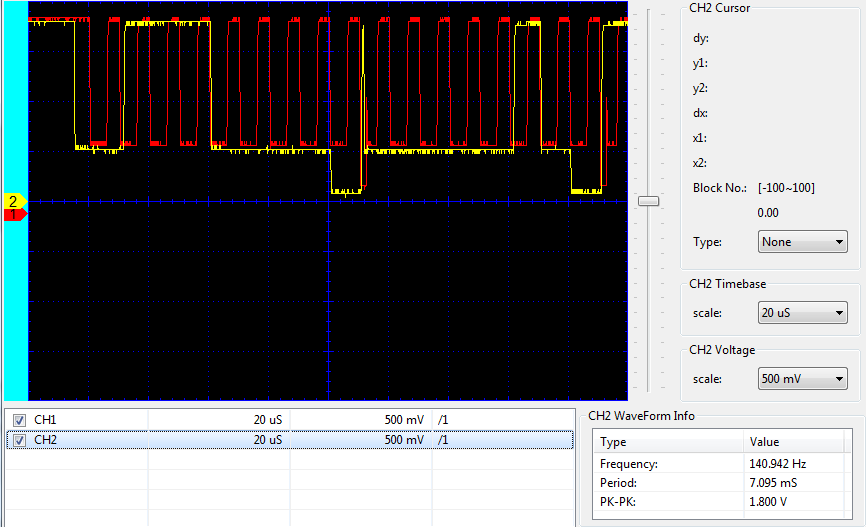Click the CH2 probe ratio /1

pyautogui.click(x=443, y=440)
